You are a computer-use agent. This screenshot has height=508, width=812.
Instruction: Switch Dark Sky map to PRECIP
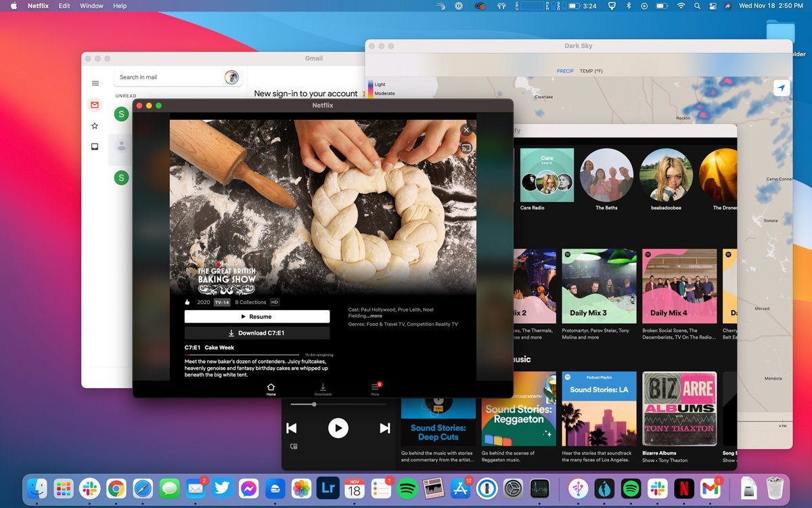point(565,70)
